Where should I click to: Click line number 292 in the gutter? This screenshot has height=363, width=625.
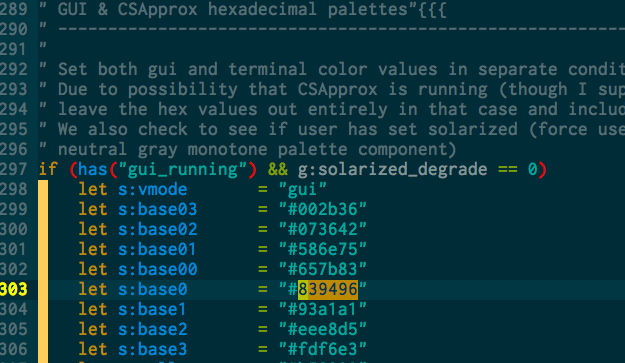[x=14, y=69]
